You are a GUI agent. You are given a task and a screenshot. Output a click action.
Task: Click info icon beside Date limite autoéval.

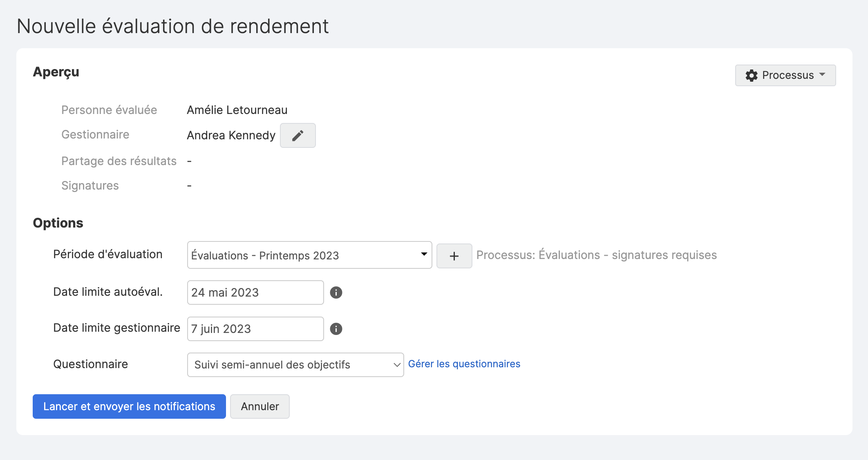pyautogui.click(x=336, y=293)
